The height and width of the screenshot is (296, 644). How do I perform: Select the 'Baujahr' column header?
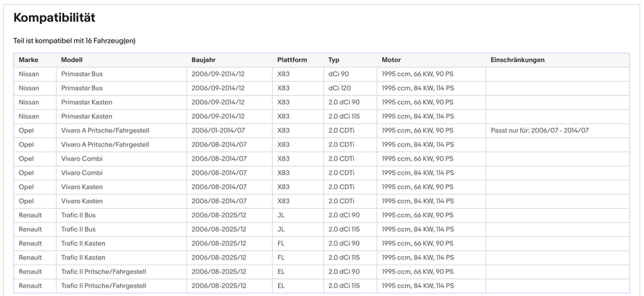[203, 60]
